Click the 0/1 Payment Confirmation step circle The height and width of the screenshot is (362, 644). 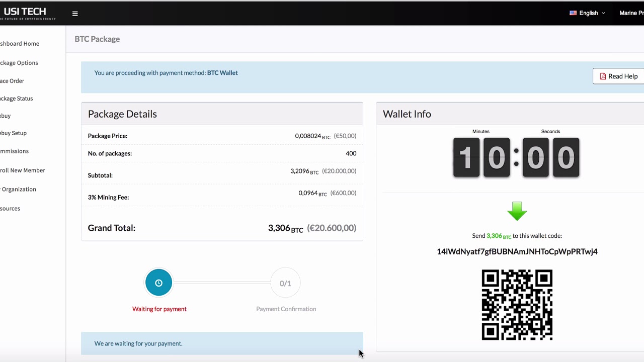[x=285, y=283]
